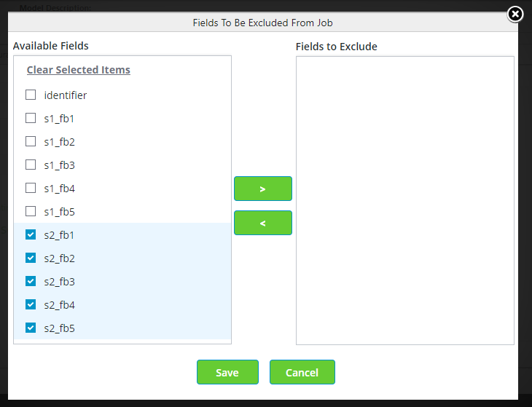This screenshot has width=532, height=407.
Task: Deselect the s2_fb2 checkbox
Action: click(31, 258)
